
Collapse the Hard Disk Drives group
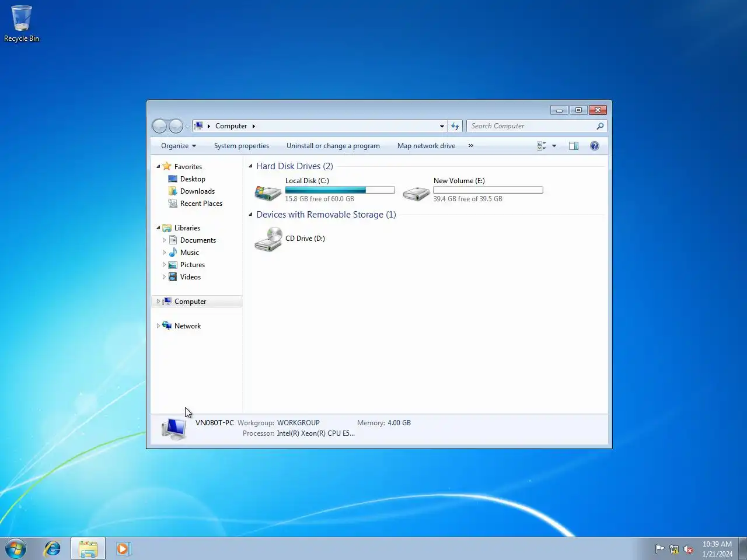250,166
